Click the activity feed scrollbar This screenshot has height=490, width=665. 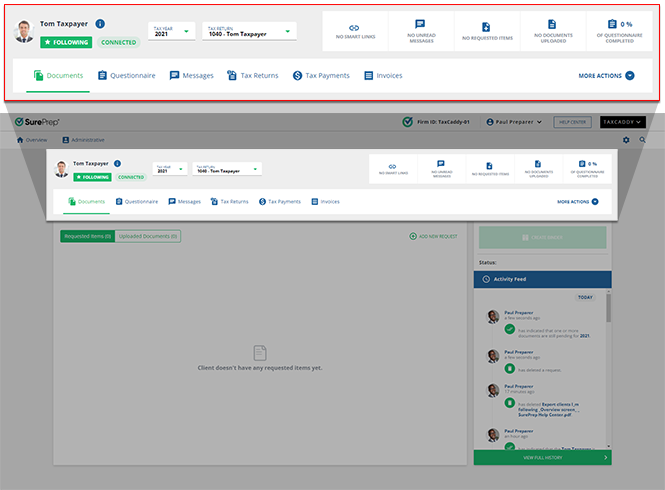tap(609, 308)
